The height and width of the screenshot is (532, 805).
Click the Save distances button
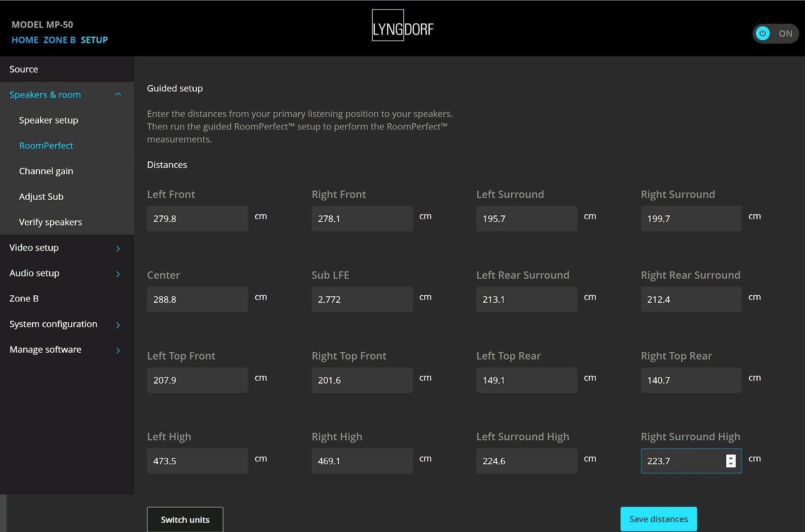pyautogui.click(x=658, y=519)
